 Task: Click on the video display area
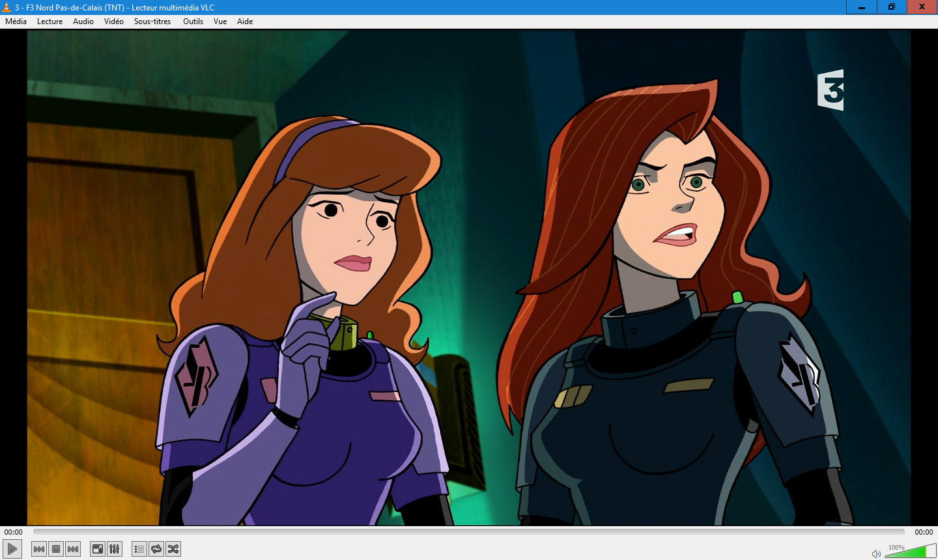469,277
